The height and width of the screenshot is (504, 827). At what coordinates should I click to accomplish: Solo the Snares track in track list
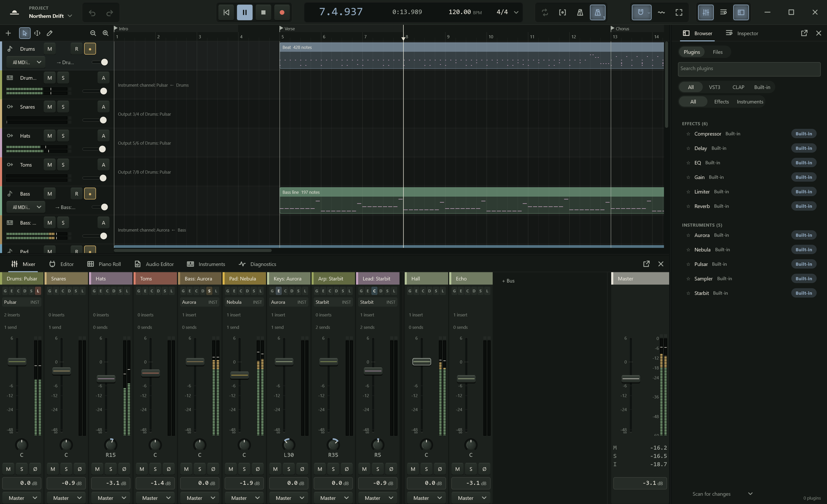tap(63, 107)
